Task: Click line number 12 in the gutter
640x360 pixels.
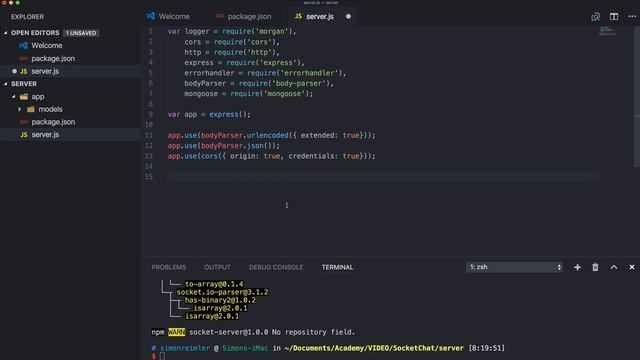Action: [x=149, y=146]
